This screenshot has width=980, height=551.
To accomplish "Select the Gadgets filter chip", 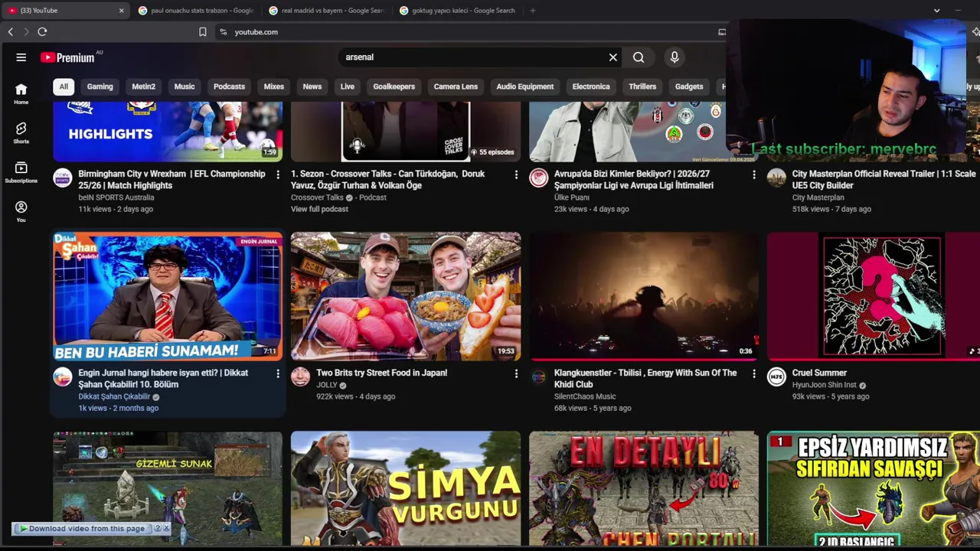I will click(x=689, y=86).
